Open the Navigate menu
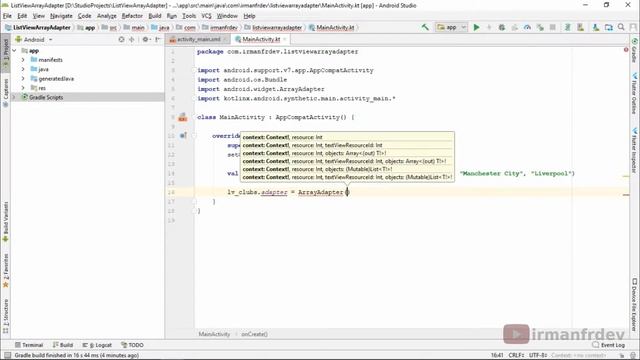 pos(61,16)
